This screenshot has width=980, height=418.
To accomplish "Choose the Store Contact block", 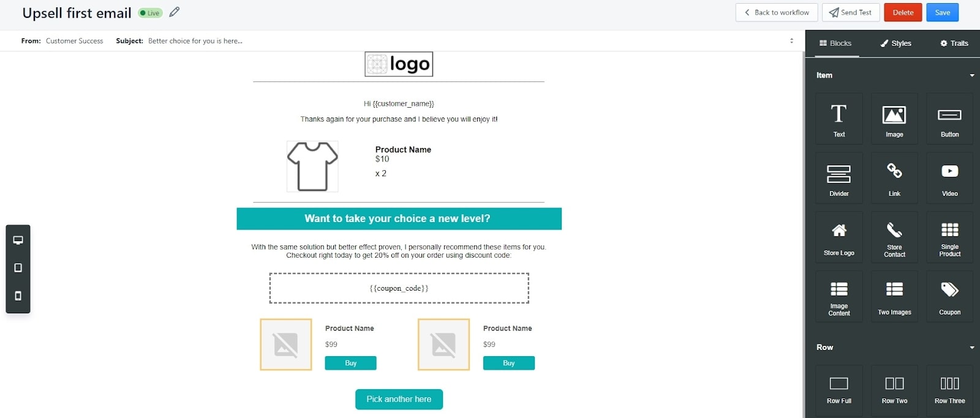I will coord(894,237).
